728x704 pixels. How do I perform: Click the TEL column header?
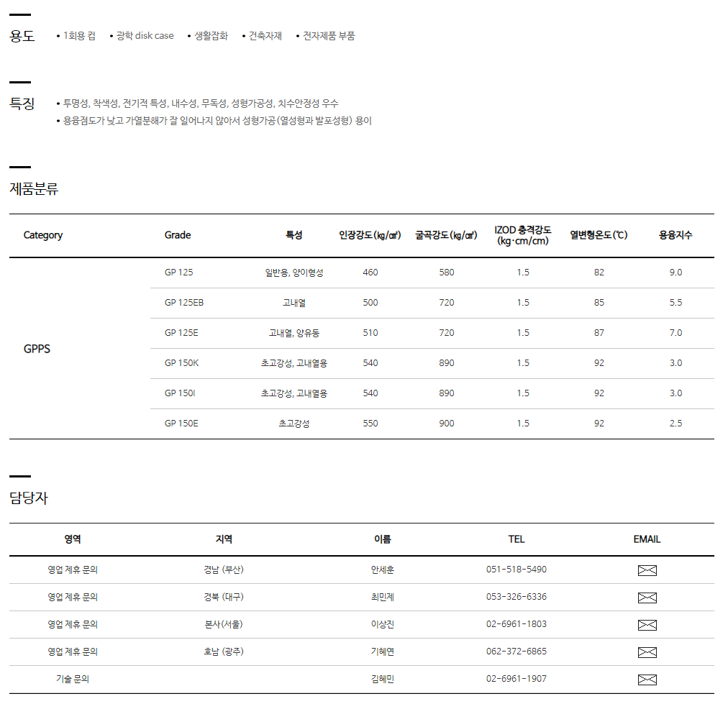517,539
